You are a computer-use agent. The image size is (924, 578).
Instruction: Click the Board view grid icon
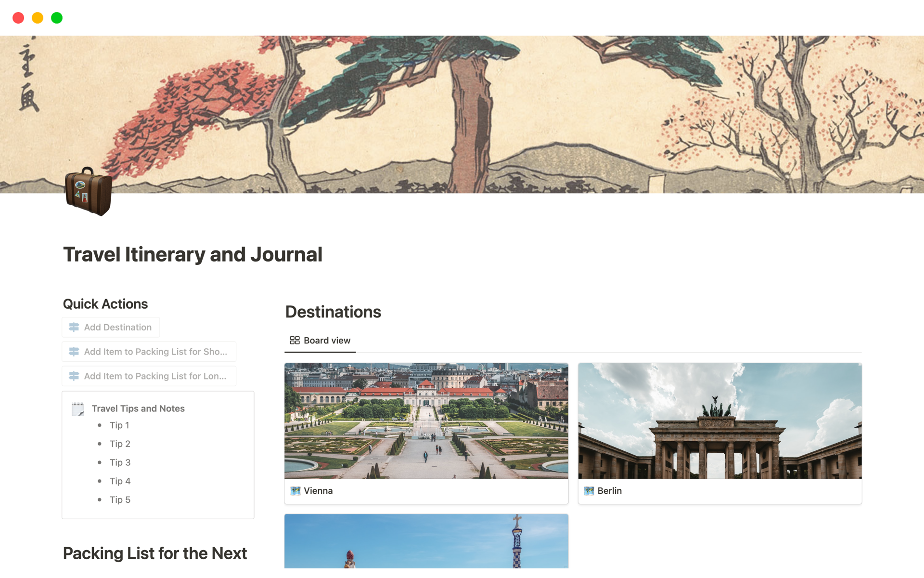[295, 341]
